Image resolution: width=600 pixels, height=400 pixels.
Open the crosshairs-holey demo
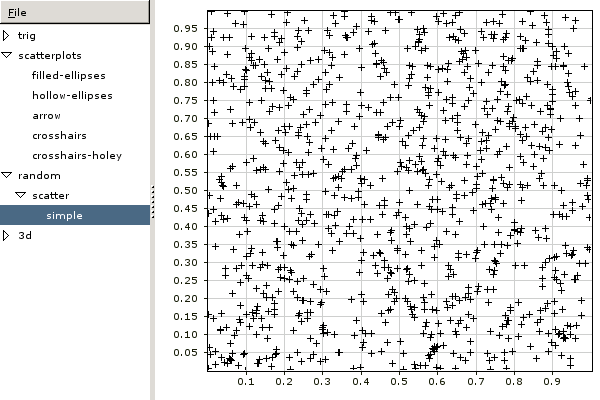click(77, 156)
